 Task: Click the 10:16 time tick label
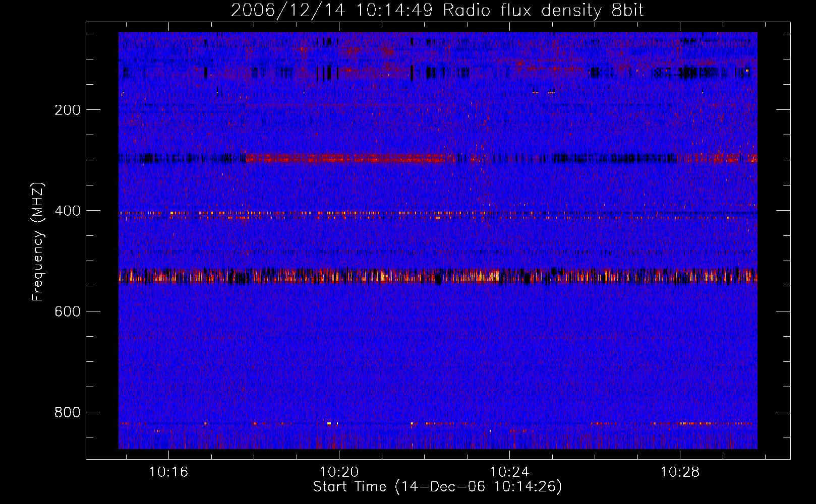[168, 472]
